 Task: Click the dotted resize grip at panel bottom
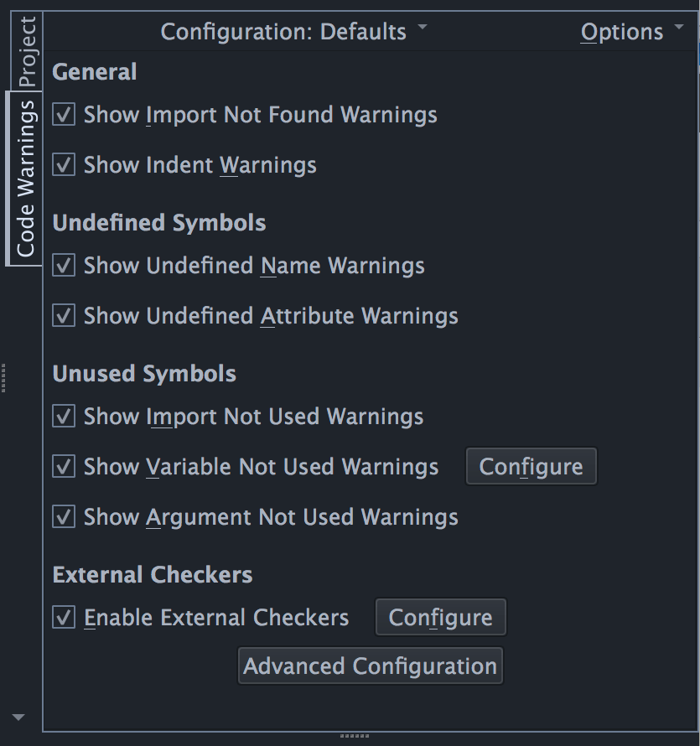point(355,737)
